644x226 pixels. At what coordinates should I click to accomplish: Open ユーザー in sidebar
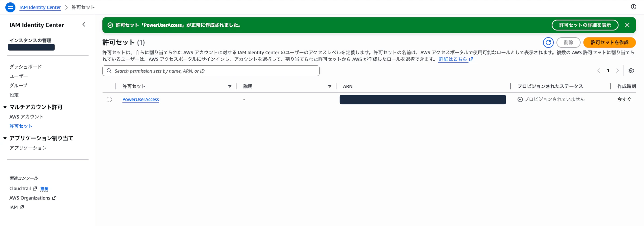point(18,76)
